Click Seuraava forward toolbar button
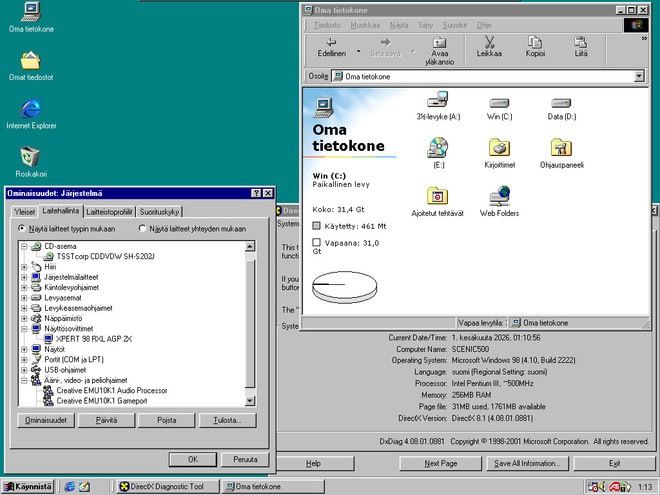The height and width of the screenshot is (495, 660). [385, 48]
